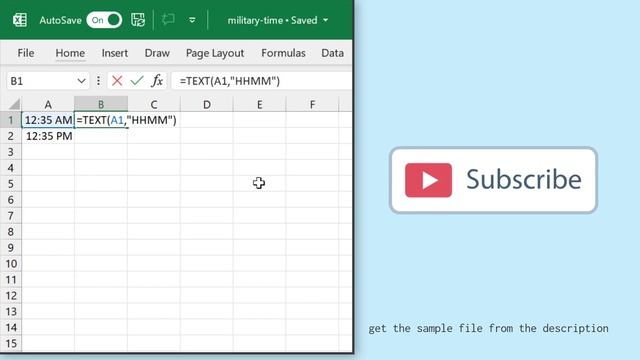Click the Excel app icon in title bar
The width and height of the screenshot is (640, 360).
[20, 20]
